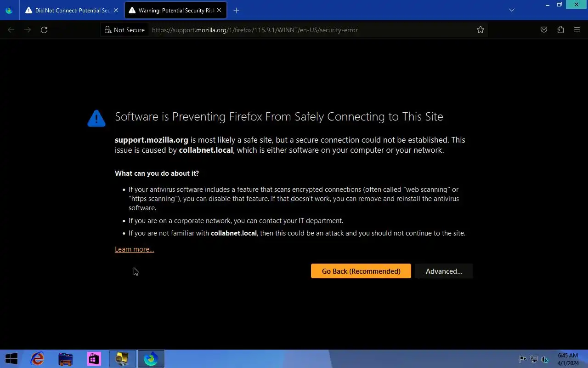Select the Warning: Potential Security Risk tab
The height and width of the screenshot is (368, 588).
pos(172,10)
